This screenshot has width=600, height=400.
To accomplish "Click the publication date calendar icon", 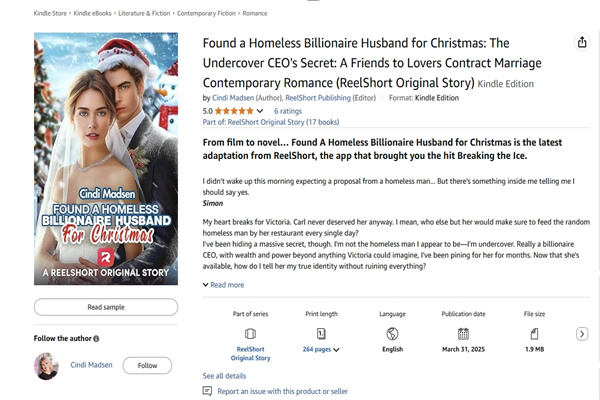I will point(463,333).
